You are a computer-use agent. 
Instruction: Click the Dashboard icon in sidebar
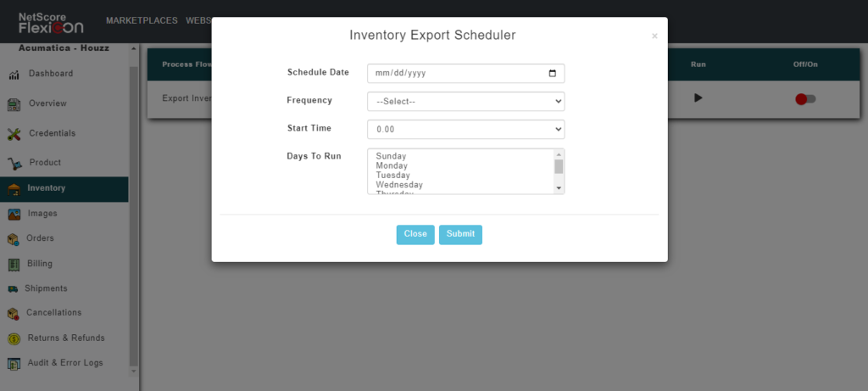pyautogui.click(x=14, y=75)
